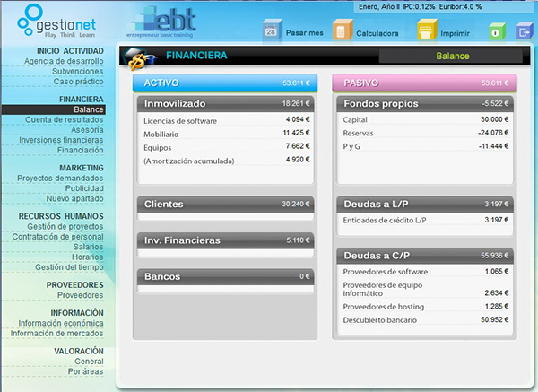Viewport: 538px width, 392px height.
Task: Click the Inmovilizado section header
Action: [x=225, y=104]
